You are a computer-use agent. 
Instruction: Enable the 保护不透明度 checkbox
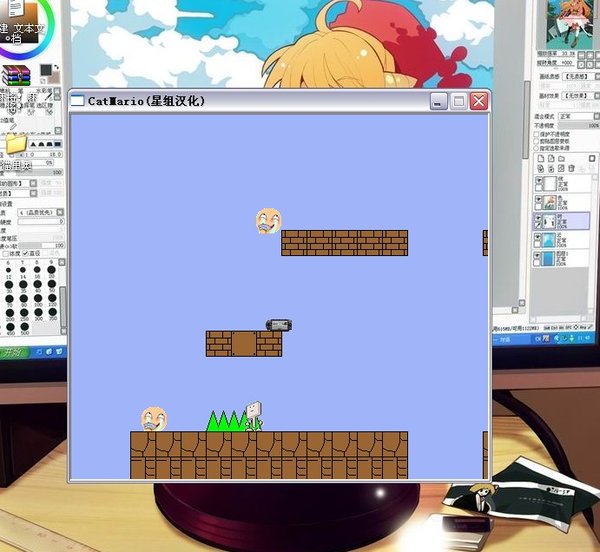pos(536,134)
